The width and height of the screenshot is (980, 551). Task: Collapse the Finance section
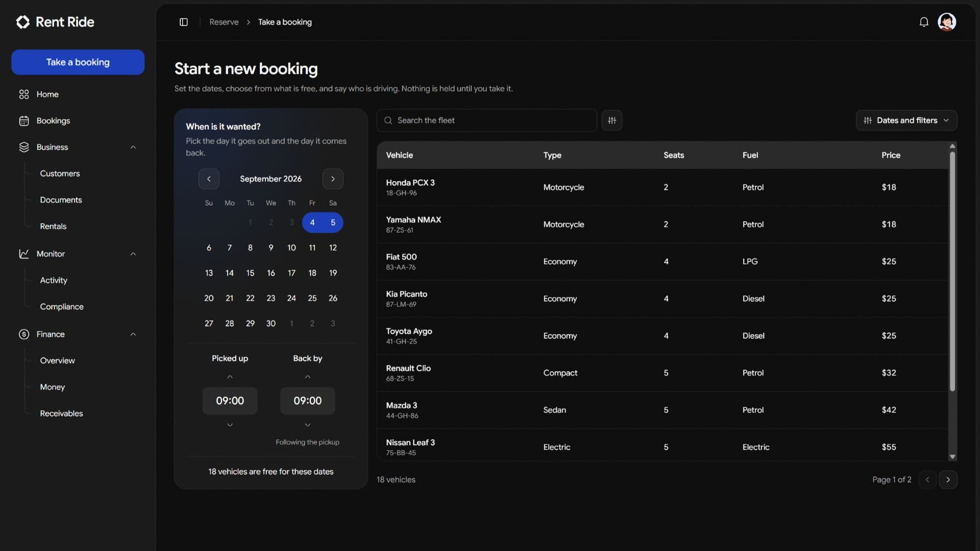tap(133, 335)
